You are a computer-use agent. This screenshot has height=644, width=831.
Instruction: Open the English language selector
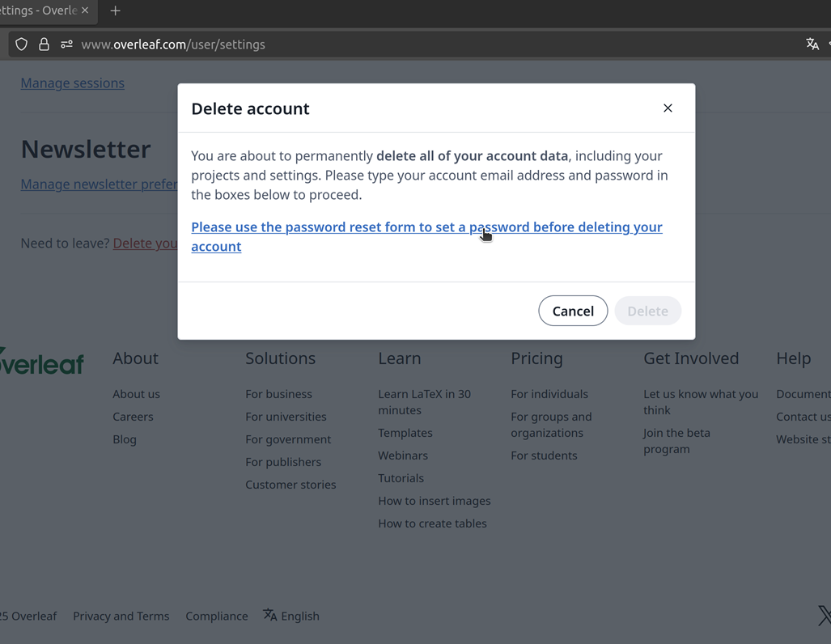point(291,616)
